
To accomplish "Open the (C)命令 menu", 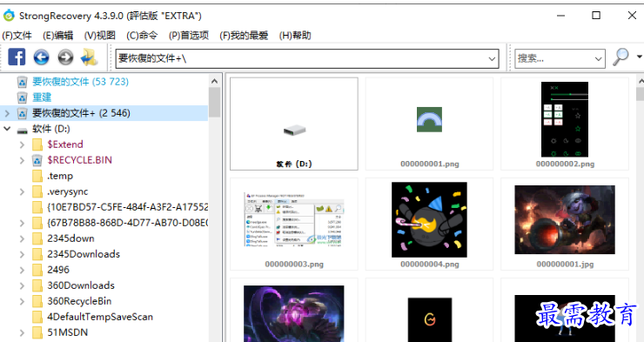I will click(142, 36).
